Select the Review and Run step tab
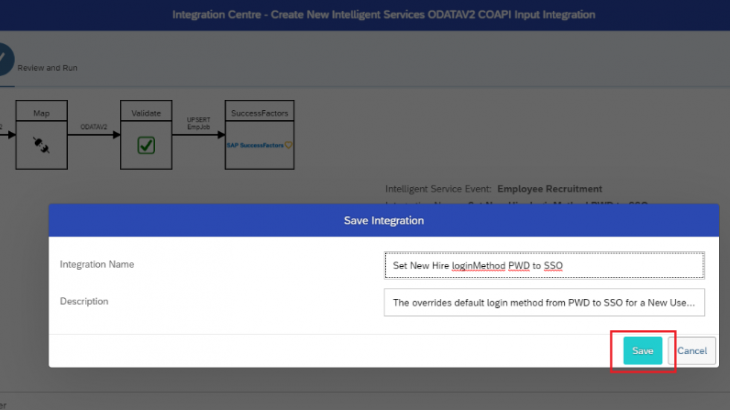Viewport: 730px width, 410px height. click(47, 68)
